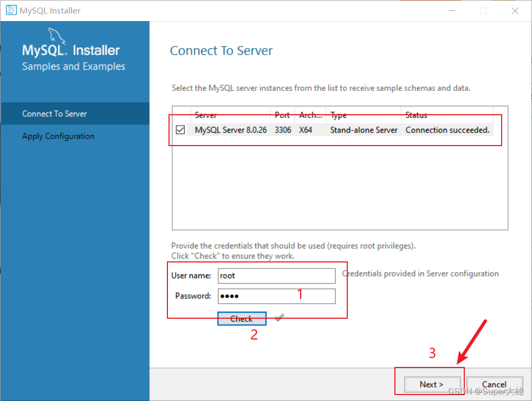Minimize the MySQL Installer window
This screenshot has width=532, height=401.
tap(452, 10)
